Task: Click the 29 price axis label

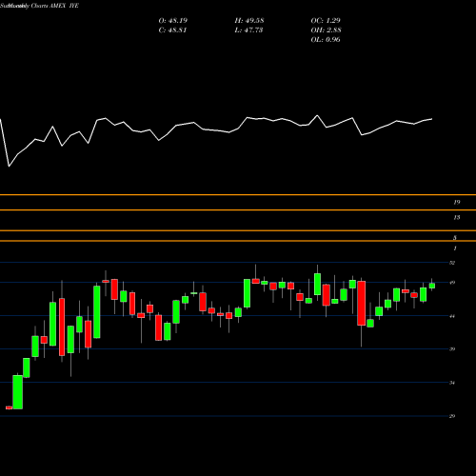Action: (x=452, y=416)
